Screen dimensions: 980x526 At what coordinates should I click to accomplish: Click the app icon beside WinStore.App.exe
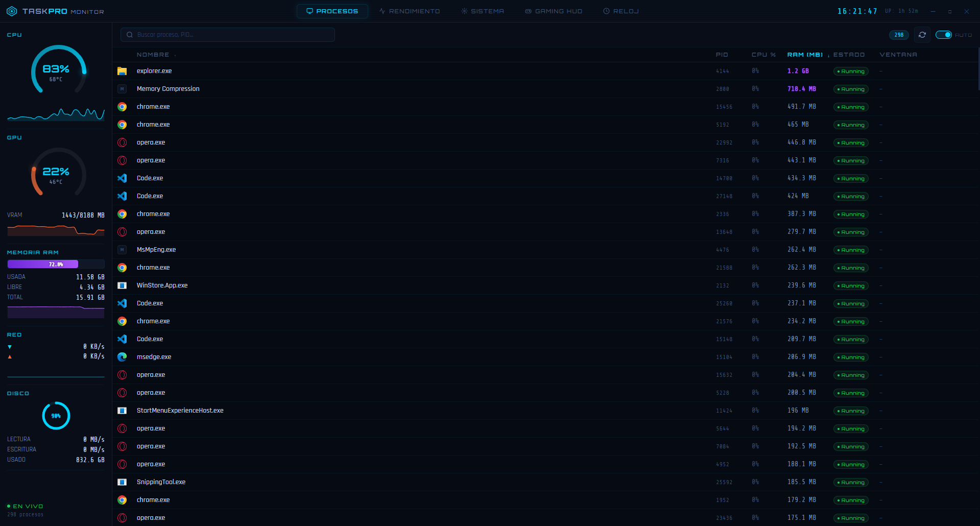pyautogui.click(x=122, y=285)
